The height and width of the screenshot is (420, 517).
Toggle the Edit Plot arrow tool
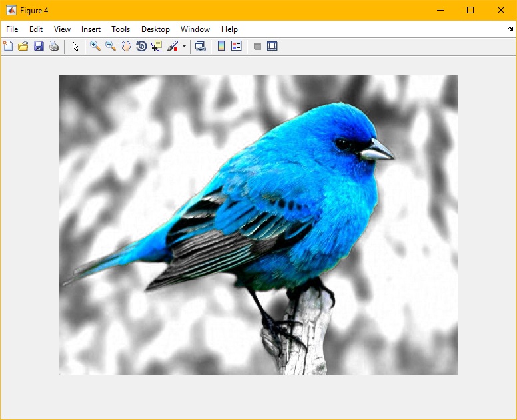[75, 46]
